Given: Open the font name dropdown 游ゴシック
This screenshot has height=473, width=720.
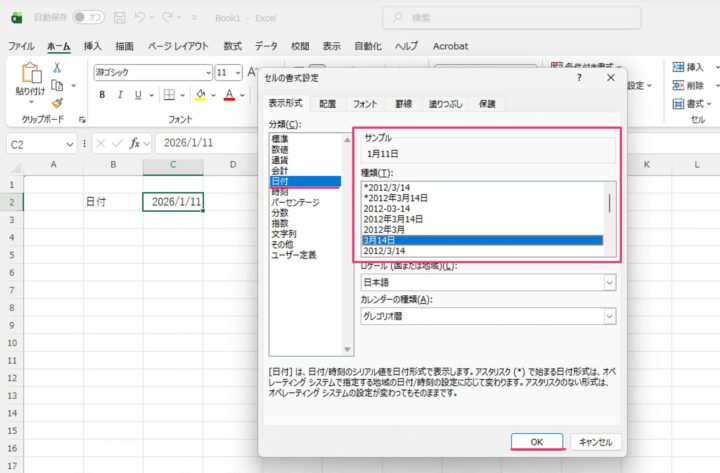Looking at the screenshot, I should (152, 72).
